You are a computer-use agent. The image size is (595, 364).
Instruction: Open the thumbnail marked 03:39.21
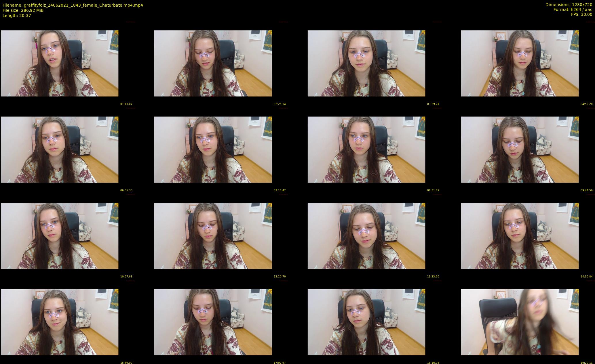pyautogui.click(x=366, y=63)
